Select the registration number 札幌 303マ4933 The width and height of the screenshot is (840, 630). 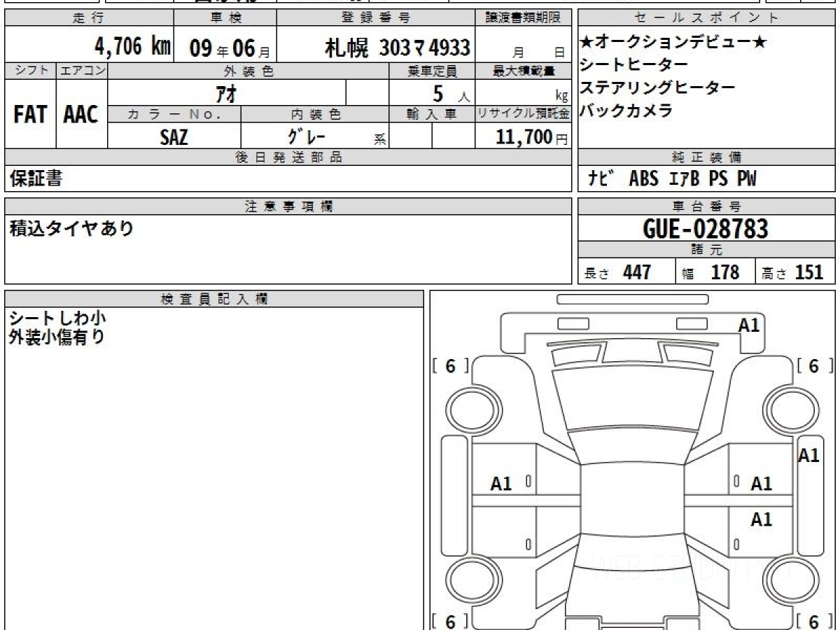[397, 48]
